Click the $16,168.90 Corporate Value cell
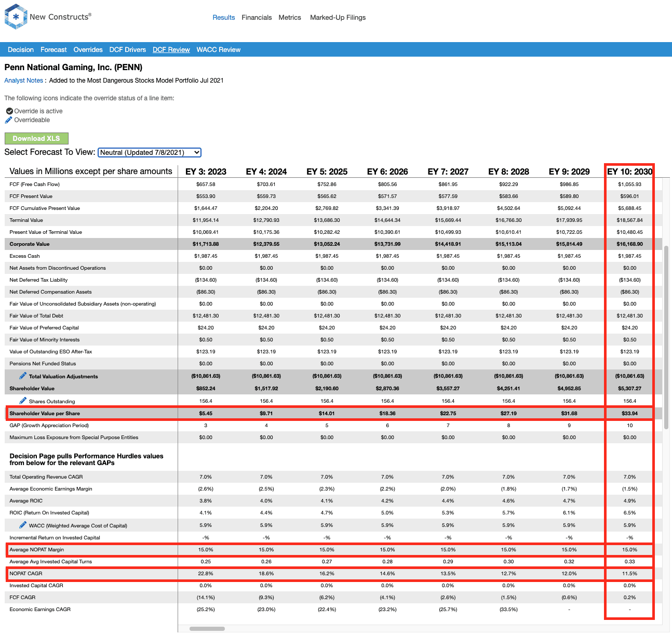The height and width of the screenshot is (635, 672). 629,244
